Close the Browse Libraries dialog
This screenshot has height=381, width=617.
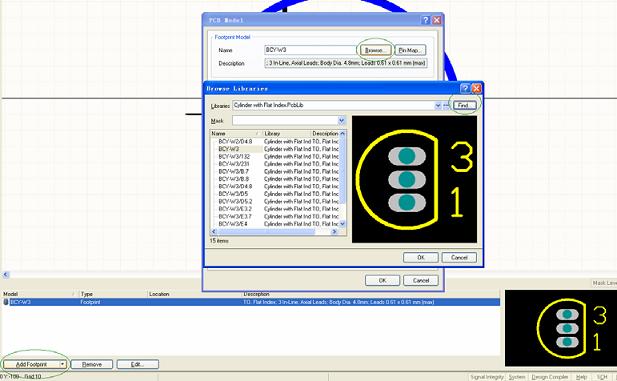pos(476,89)
